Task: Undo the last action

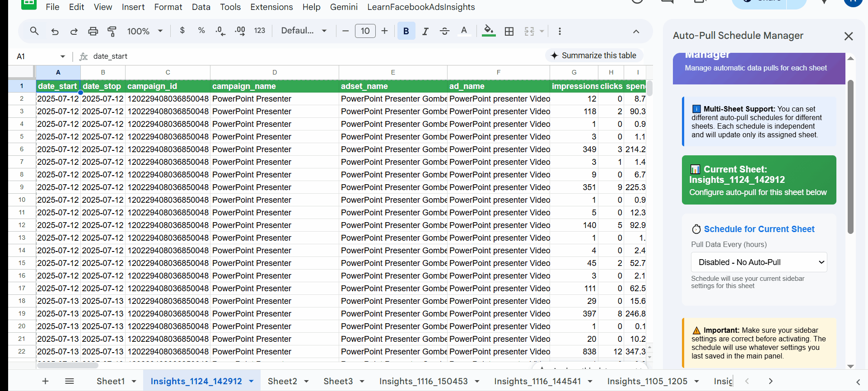Action: click(x=55, y=31)
